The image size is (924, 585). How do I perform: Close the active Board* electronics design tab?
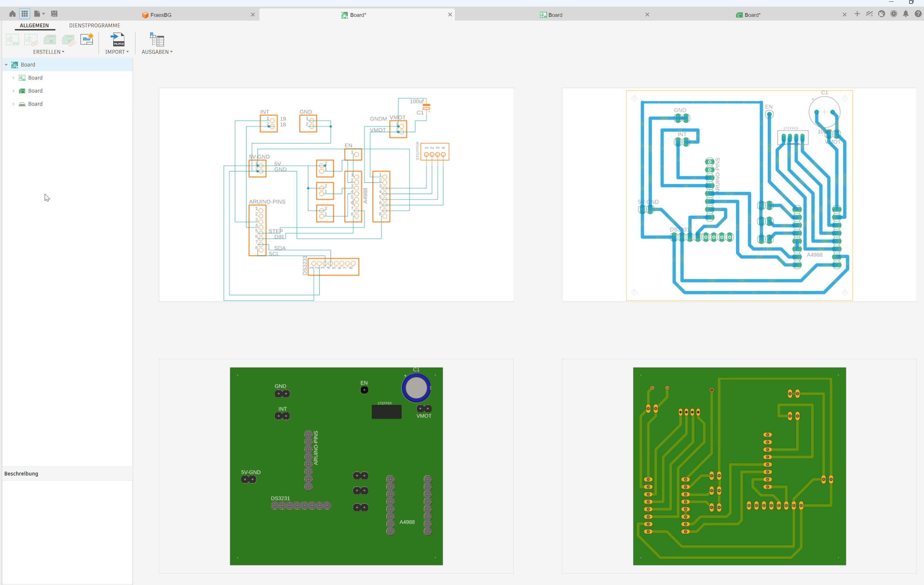450,15
